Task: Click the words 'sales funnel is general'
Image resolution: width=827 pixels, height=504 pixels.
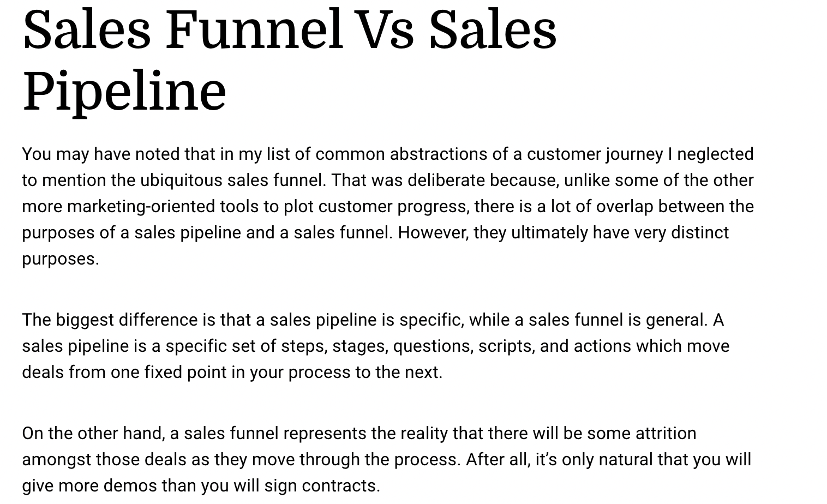Action: pyautogui.click(x=618, y=320)
